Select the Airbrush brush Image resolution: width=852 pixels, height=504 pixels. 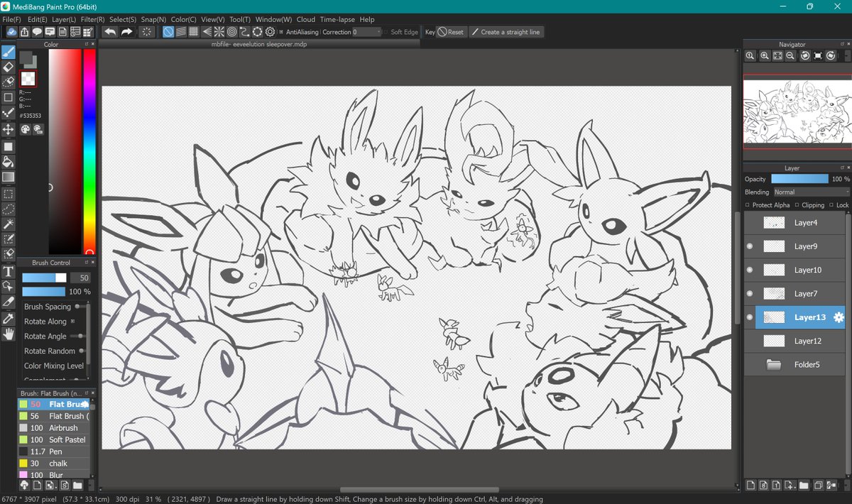pos(54,428)
